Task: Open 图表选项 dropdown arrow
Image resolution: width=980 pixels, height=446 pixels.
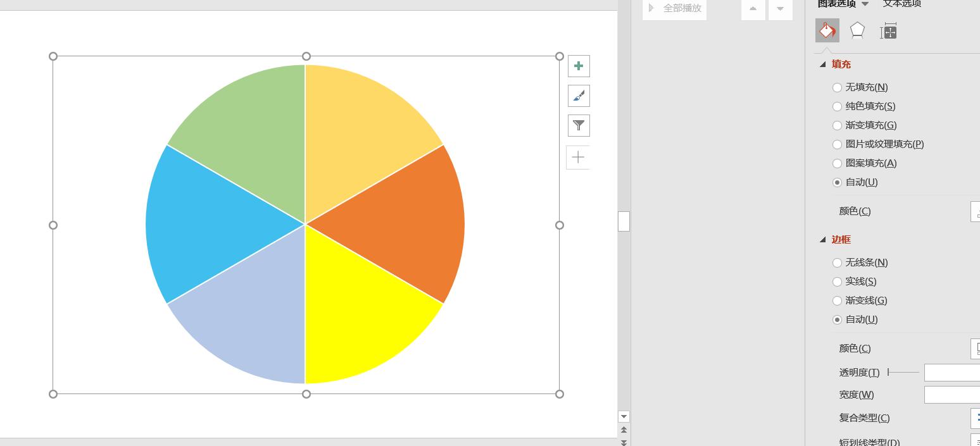Action: click(x=865, y=4)
